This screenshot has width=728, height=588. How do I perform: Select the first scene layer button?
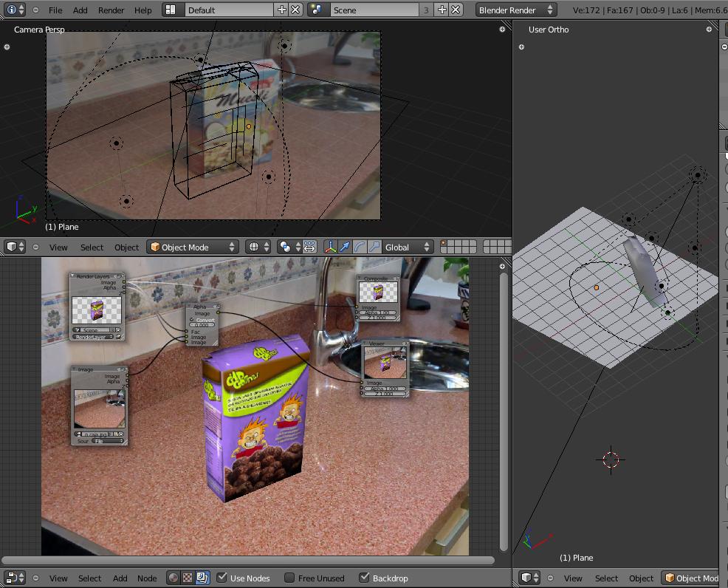pyautogui.click(x=444, y=243)
